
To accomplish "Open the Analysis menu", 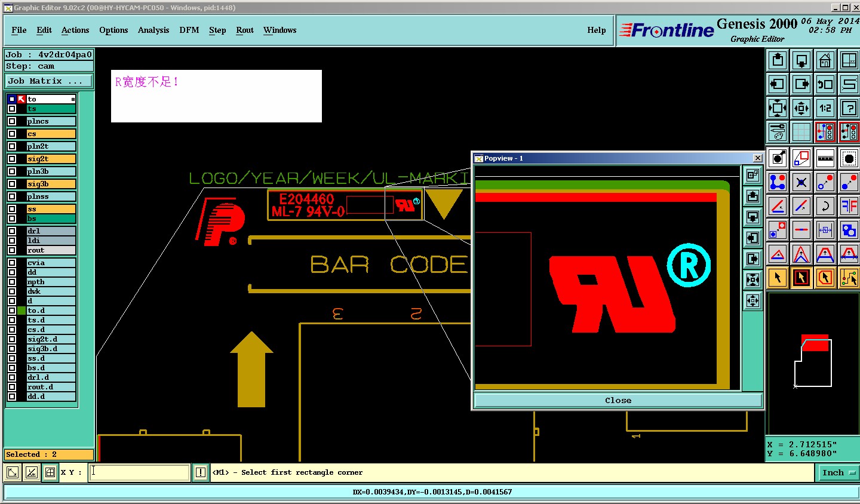I will (153, 30).
